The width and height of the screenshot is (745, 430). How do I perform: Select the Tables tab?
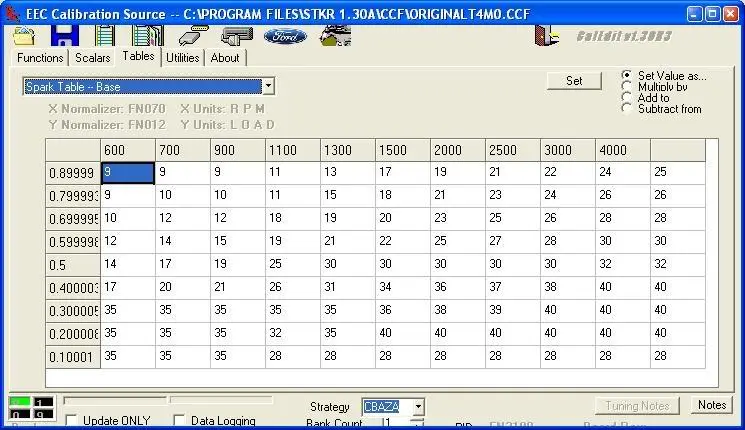coord(138,56)
